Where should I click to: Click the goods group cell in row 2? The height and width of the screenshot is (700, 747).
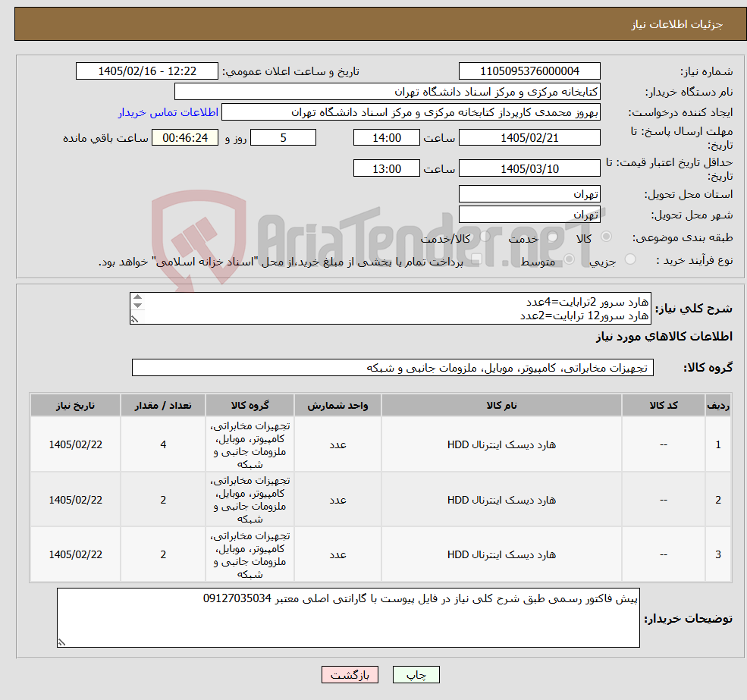(x=250, y=500)
